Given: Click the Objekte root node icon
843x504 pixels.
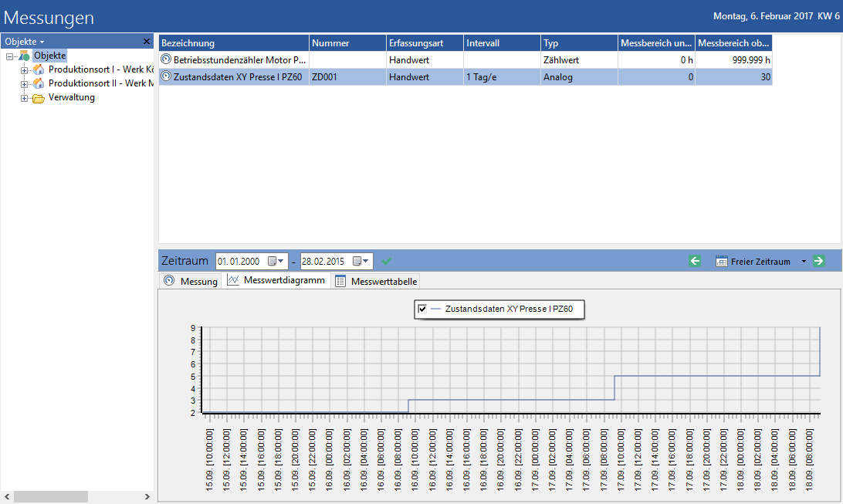Looking at the screenshot, I should (24, 56).
